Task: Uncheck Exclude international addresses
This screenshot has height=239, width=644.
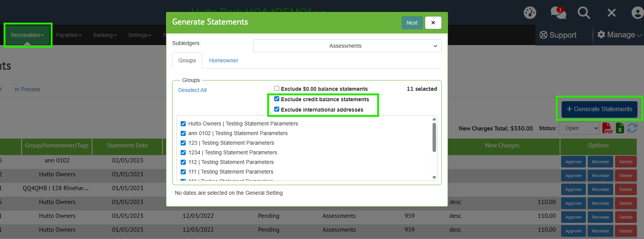Action: (277, 109)
